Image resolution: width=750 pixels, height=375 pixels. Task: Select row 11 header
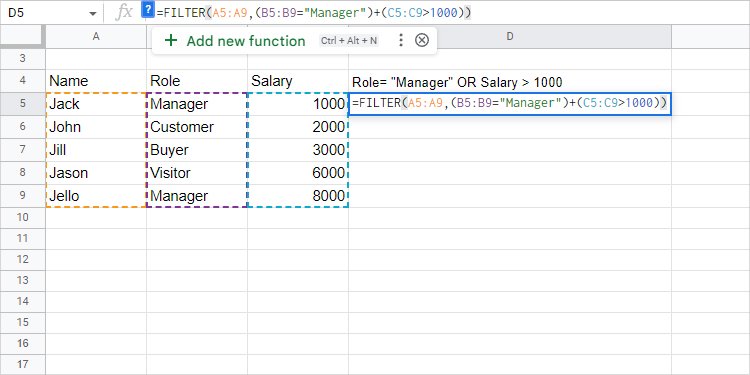[x=23, y=239]
